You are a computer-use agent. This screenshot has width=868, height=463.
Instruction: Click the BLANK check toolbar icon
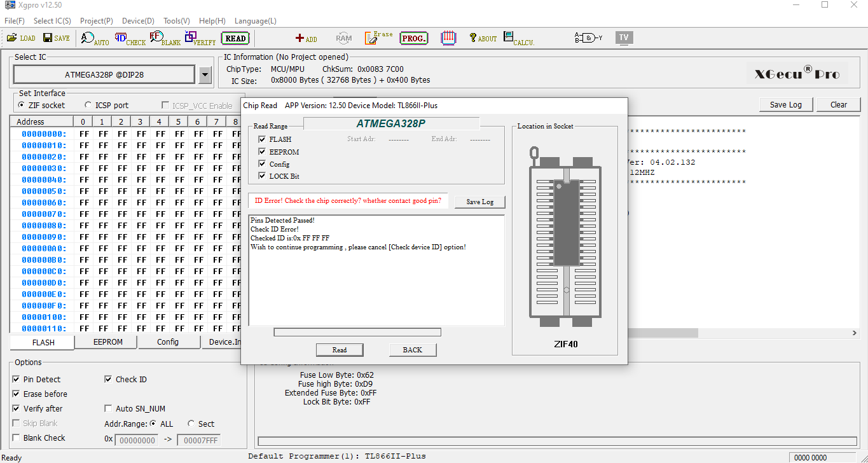click(x=164, y=39)
